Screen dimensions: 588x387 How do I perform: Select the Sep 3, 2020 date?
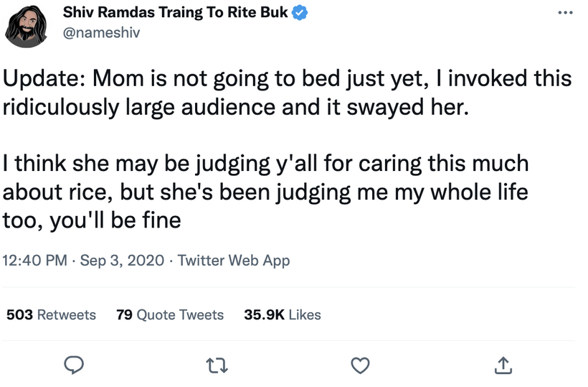point(122,260)
